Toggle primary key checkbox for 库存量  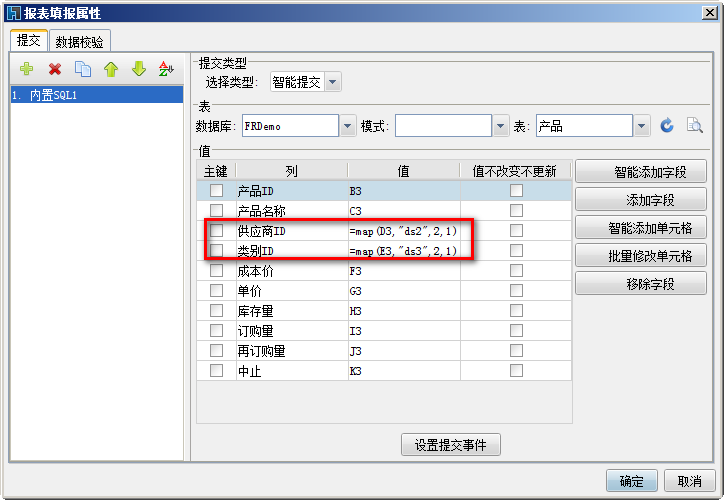point(216,311)
